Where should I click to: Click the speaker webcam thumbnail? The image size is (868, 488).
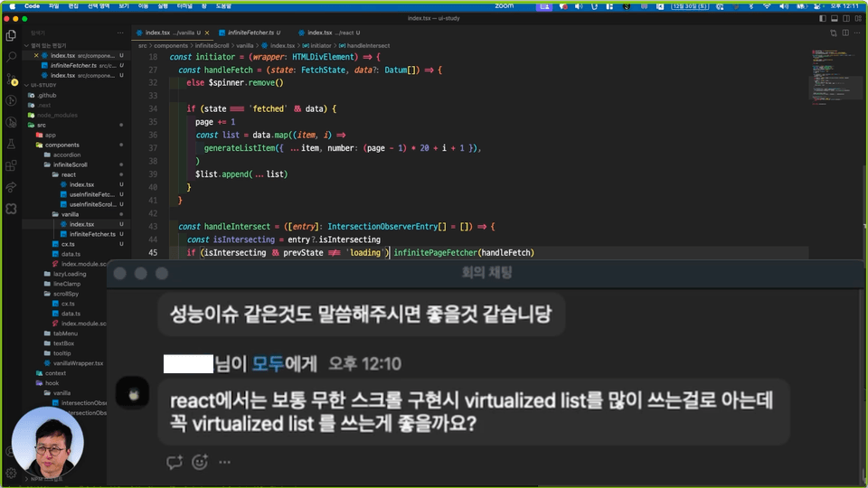point(48,443)
